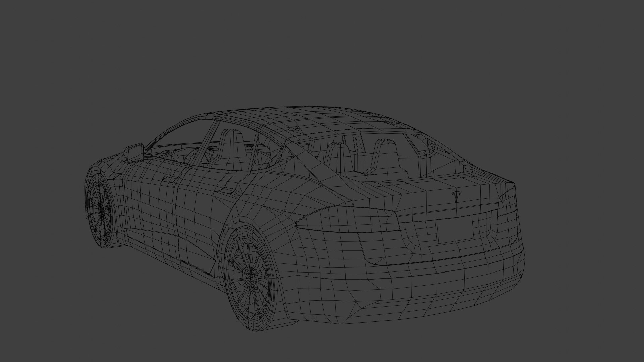Click the left tail light mesh

[x=348, y=219]
